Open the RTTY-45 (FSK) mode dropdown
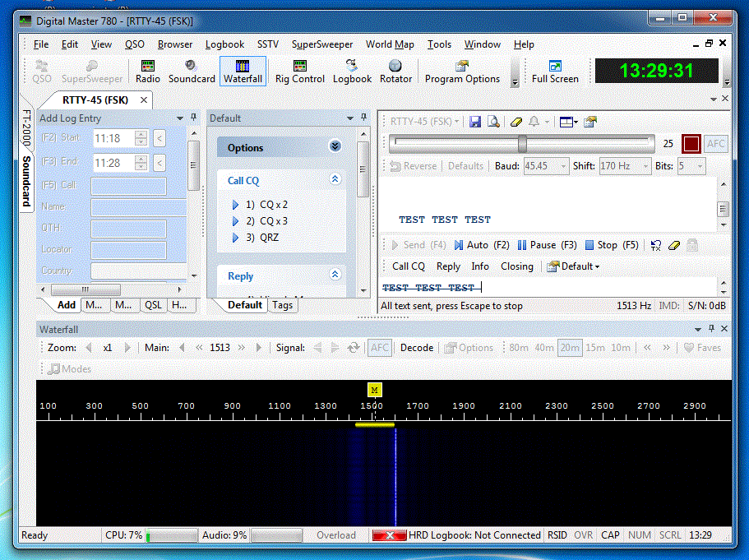 pyautogui.click(x=425, y=122)
